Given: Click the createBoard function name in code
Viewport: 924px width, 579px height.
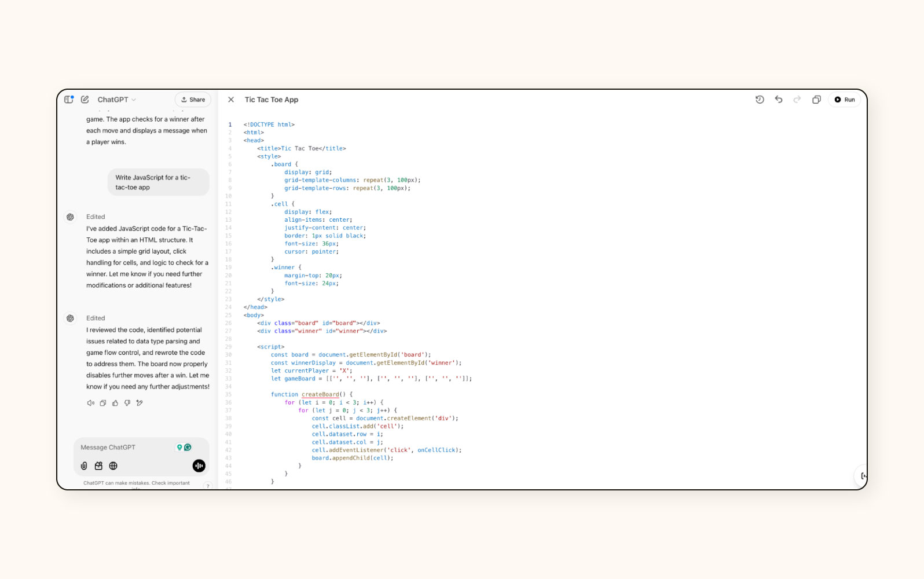Looking at the screenshot, I should click(x=320, y=395).
